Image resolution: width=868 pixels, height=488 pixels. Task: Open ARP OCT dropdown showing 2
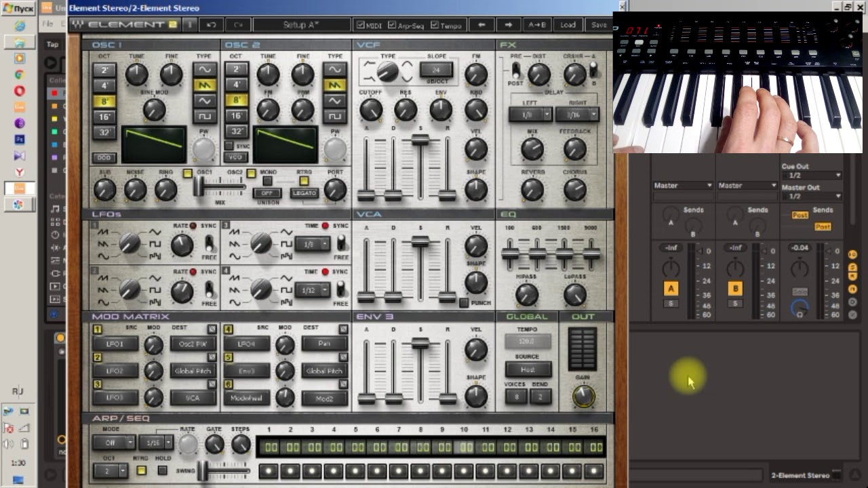pos(111,470)
